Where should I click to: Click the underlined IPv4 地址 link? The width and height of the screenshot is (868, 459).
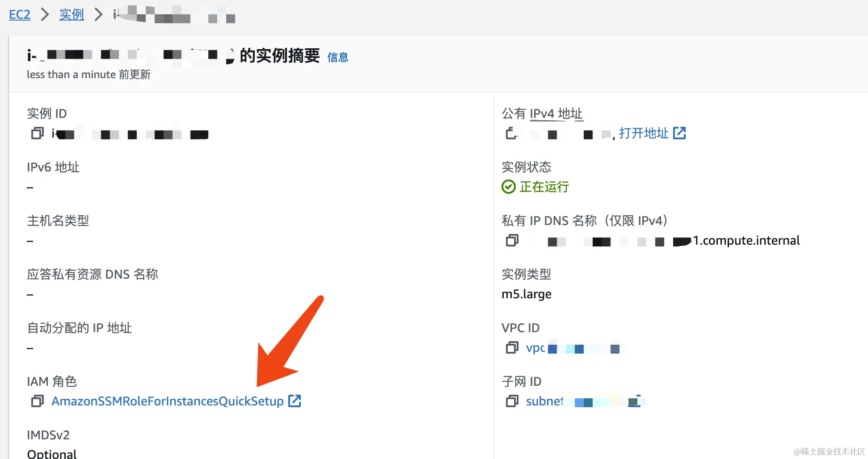(556, 113)
